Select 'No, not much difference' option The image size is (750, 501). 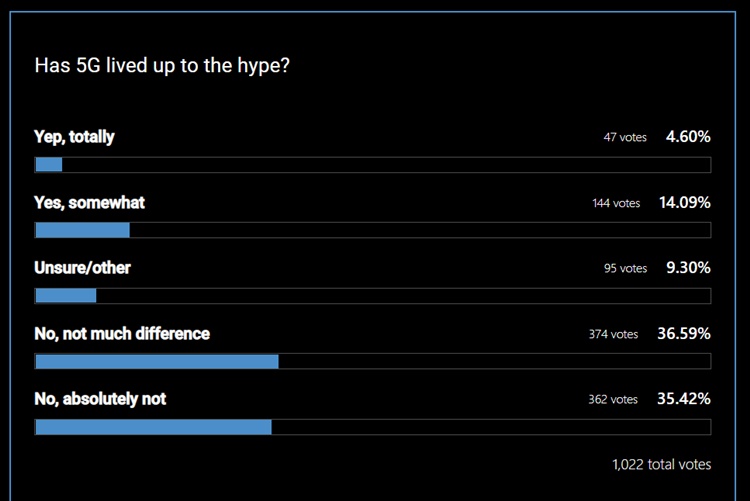pyautogui.click(x=122, y=334)
